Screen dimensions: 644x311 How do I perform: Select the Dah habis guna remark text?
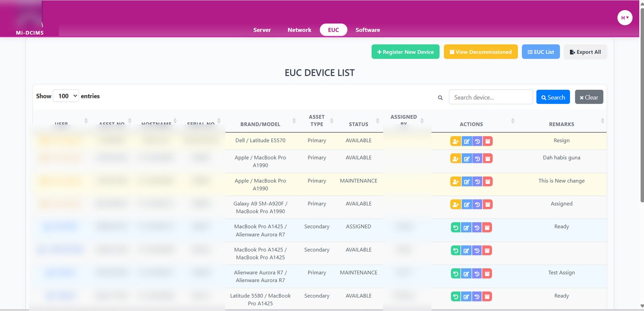561,157
